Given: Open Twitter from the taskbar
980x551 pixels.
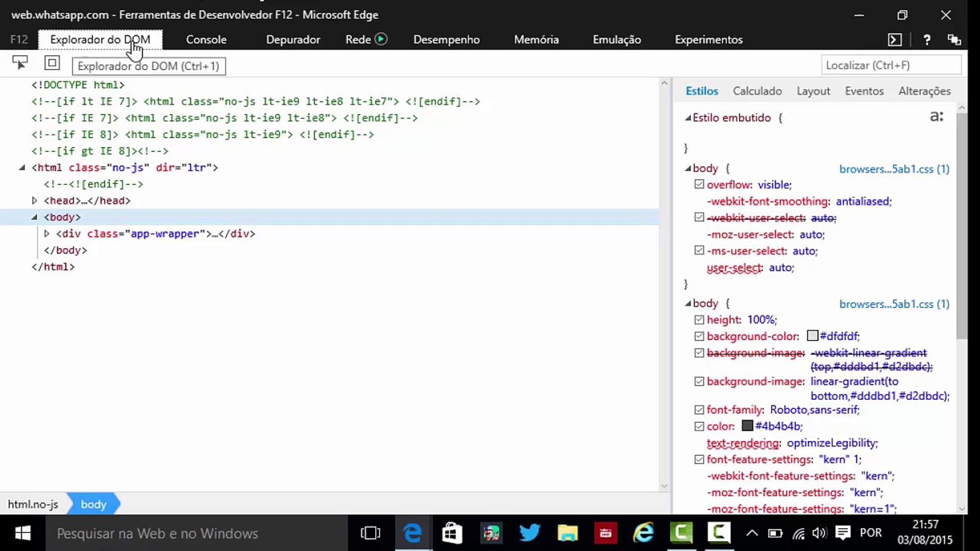Looking at the screenshot, I should (529, 533).
